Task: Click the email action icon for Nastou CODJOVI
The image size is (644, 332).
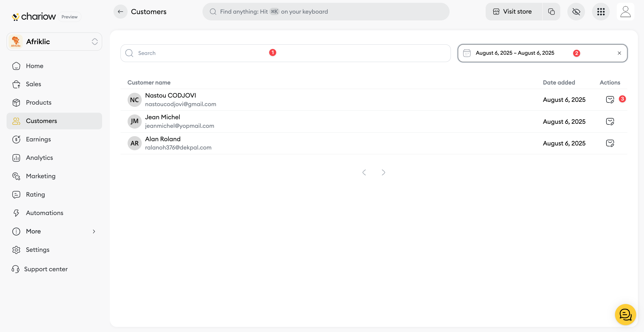Action: tap(610, 100)
